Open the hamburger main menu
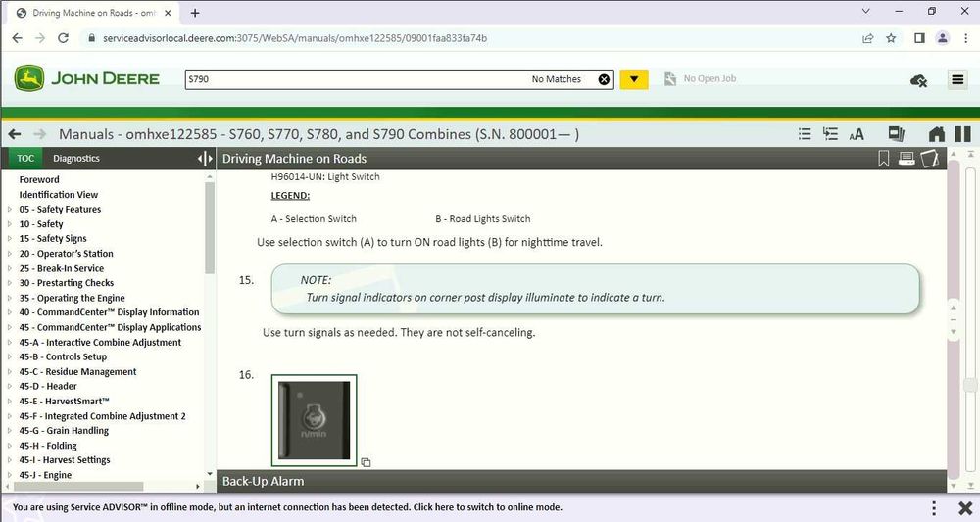This screenshot has width=980, height=522. [x=957, y=79]
